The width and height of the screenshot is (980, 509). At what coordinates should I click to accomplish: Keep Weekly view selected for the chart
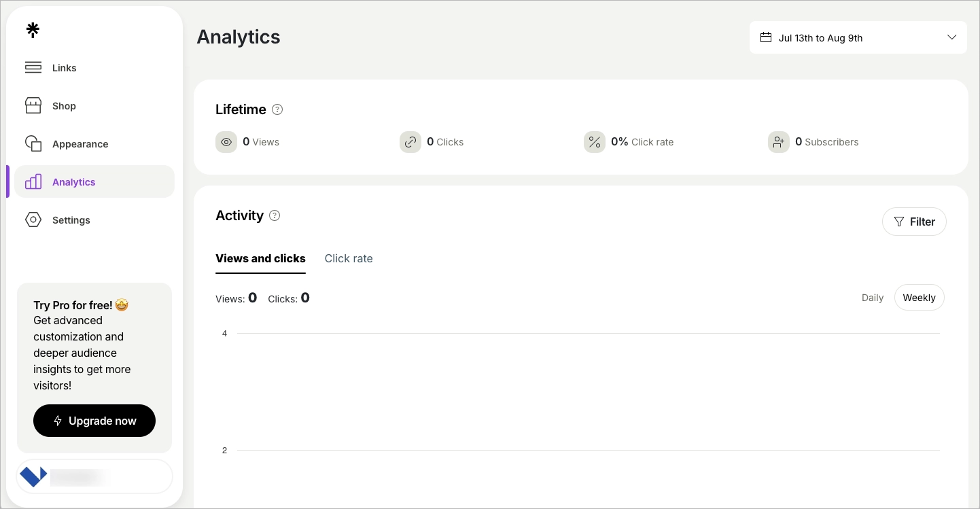(919, 297)
